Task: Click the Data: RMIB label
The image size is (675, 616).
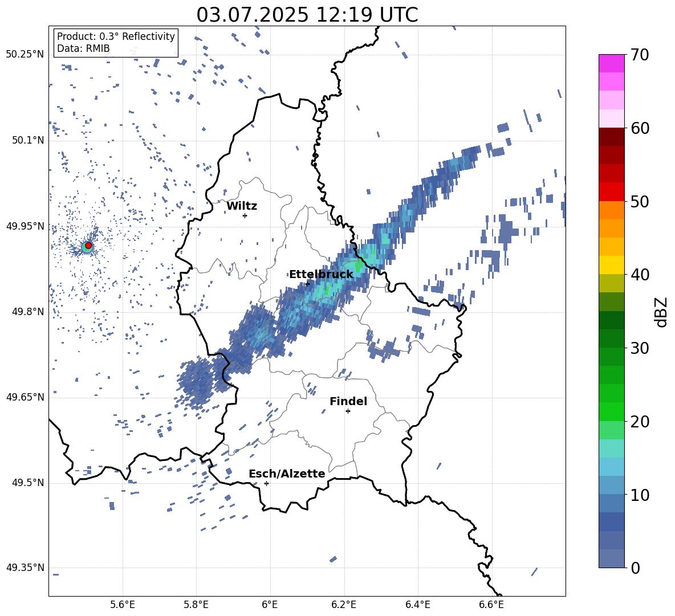Action: click(x=83, y=48)
